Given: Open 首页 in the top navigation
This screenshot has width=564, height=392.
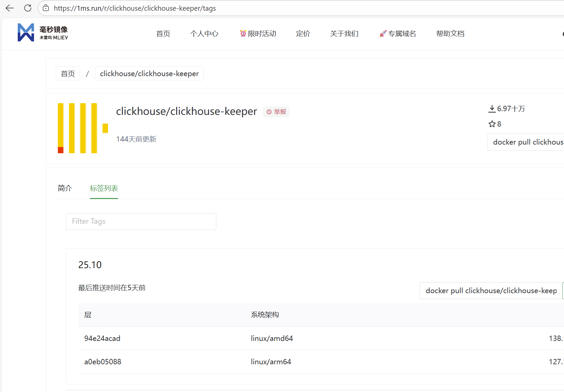Looking at the screenshot, I should (163, 34).
